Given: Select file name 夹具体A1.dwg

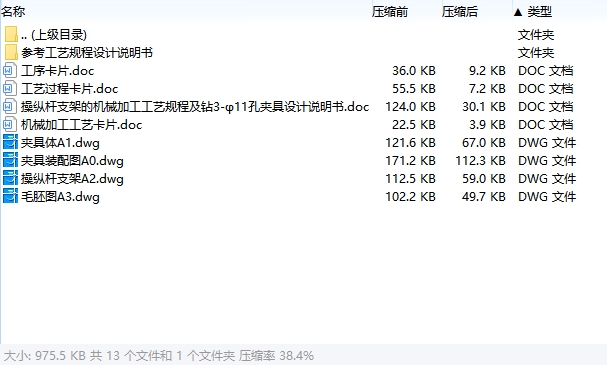Looking at the screenshot, I should click(x=60, y=143).
